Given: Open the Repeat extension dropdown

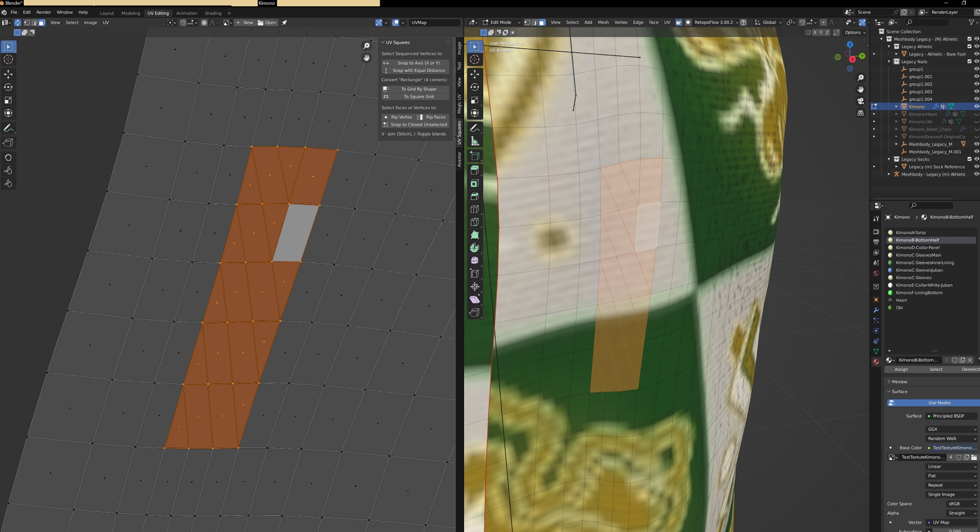Looking at the screenshot, I should (x=951, y=485).
